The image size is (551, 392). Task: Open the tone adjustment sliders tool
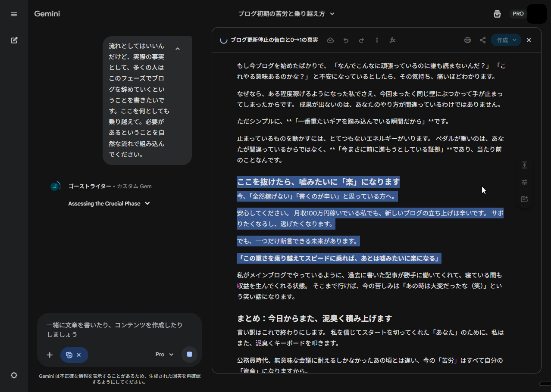tap(524, 182)
